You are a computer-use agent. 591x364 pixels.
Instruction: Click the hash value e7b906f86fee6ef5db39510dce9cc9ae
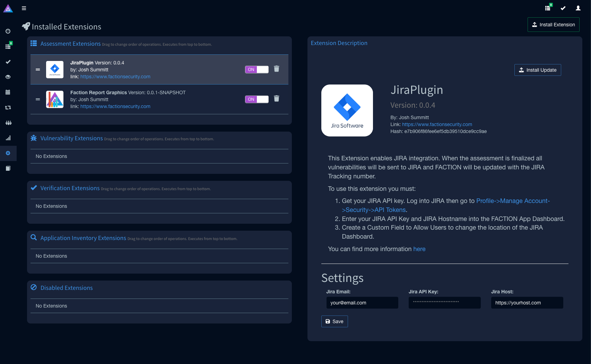(x=445, y=131)
